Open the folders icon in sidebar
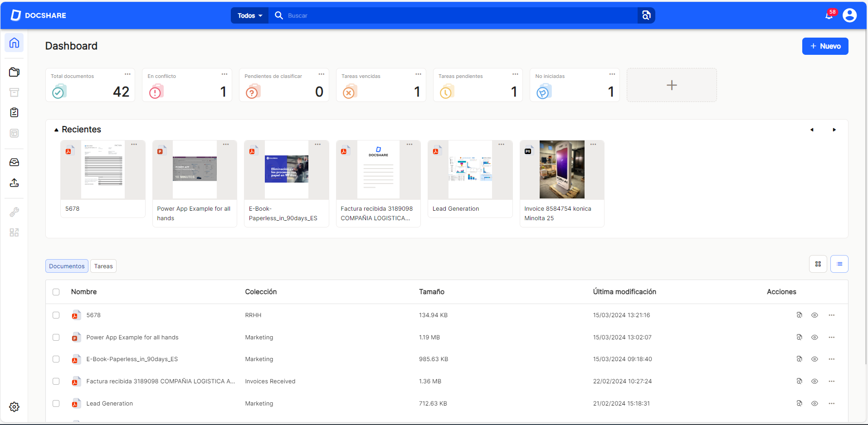This screenshot has width=868, height=425. pos(14,72)
